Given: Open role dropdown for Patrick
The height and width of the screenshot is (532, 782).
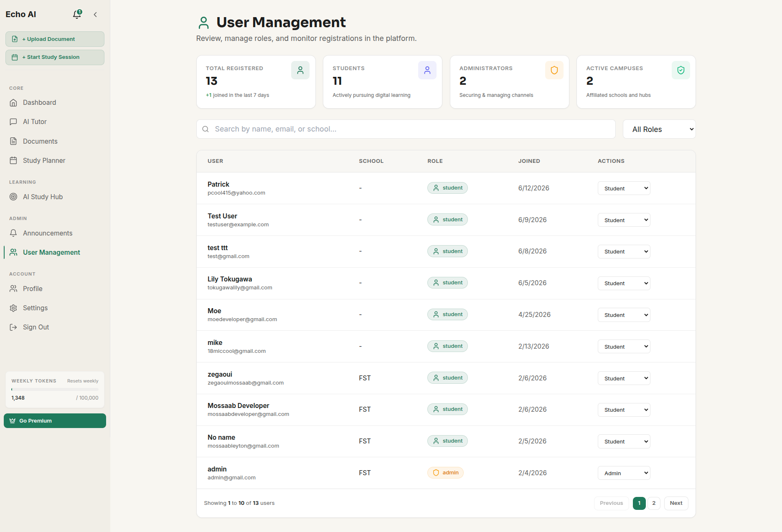Looking at the screenshot, I should [624, 188].
